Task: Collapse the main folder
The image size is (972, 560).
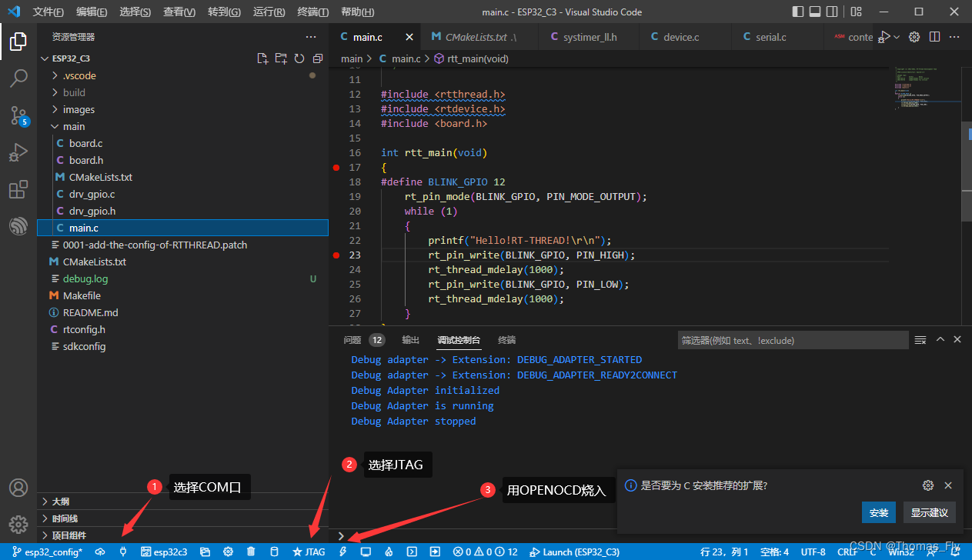Action: click(x=182, y=126)
